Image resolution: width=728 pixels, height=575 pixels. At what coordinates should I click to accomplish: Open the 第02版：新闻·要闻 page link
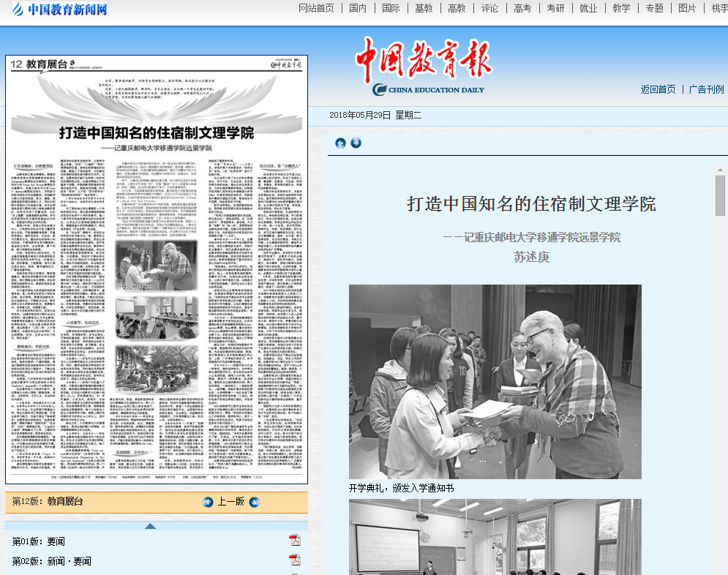coord(52,561)
